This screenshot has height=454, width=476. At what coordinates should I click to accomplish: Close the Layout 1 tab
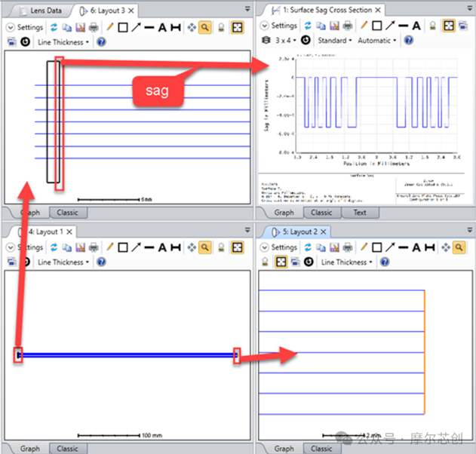(69, 232)
